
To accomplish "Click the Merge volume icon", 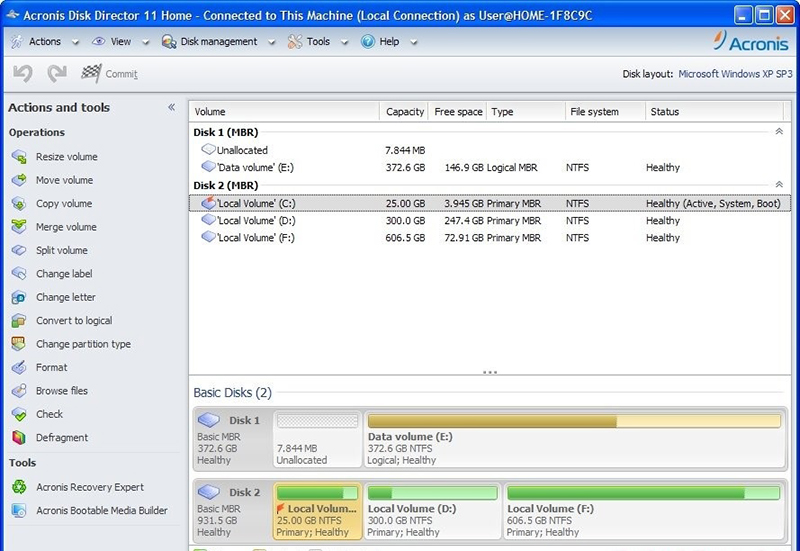I will click(19, 227).
